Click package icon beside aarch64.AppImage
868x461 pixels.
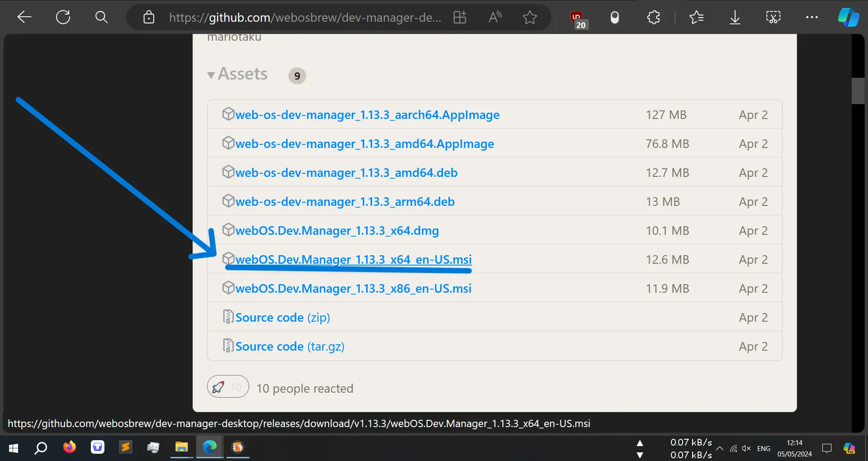pos(228,114)
